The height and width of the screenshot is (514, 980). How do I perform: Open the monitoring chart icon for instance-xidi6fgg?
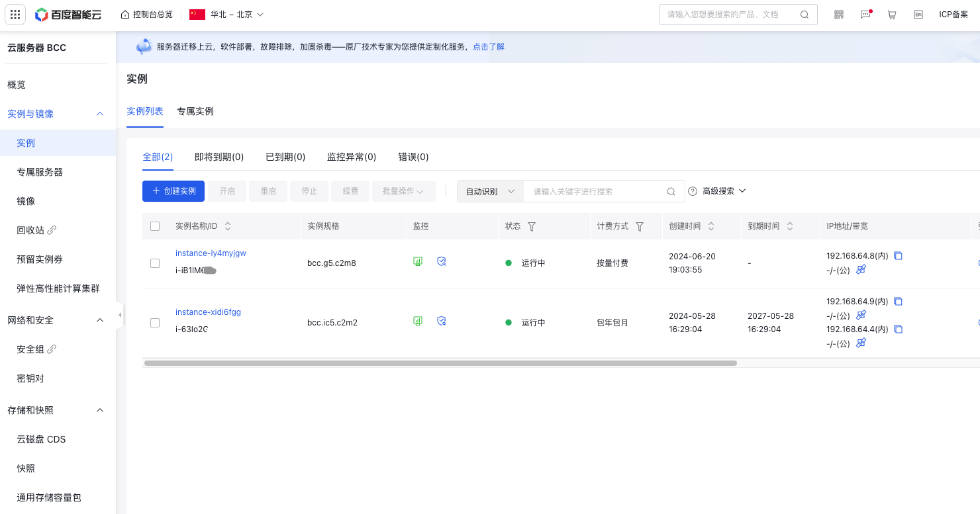[x=418, y=321]
